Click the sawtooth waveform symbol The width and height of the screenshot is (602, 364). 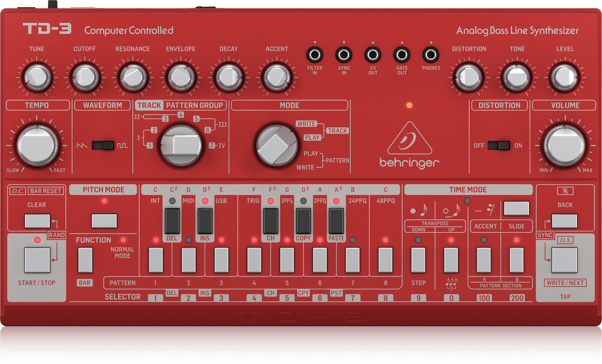pos(82,146)
